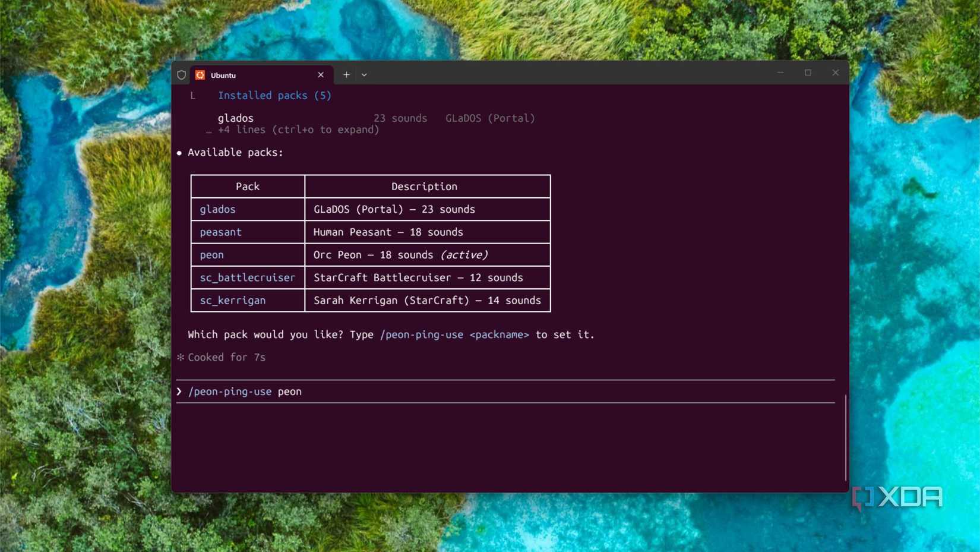Click the 'Available packs:' line
This screenshot has width=980, height=552.
coord(235,153)
